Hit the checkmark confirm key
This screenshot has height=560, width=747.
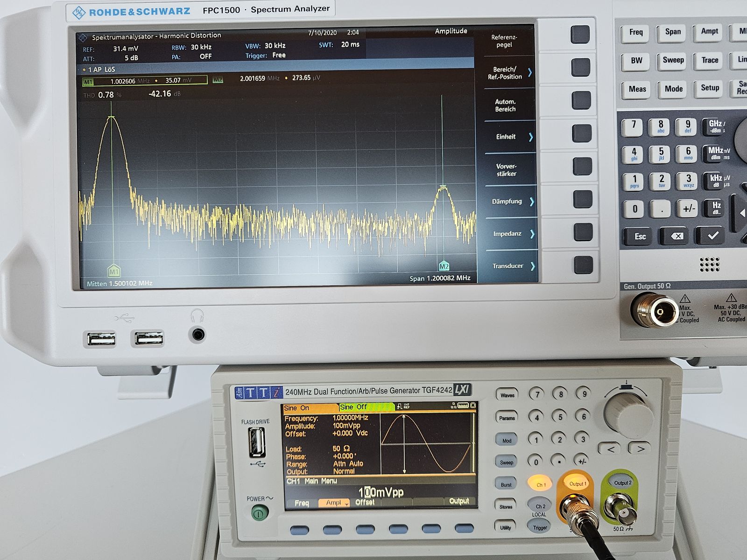(x=711, y=236)
